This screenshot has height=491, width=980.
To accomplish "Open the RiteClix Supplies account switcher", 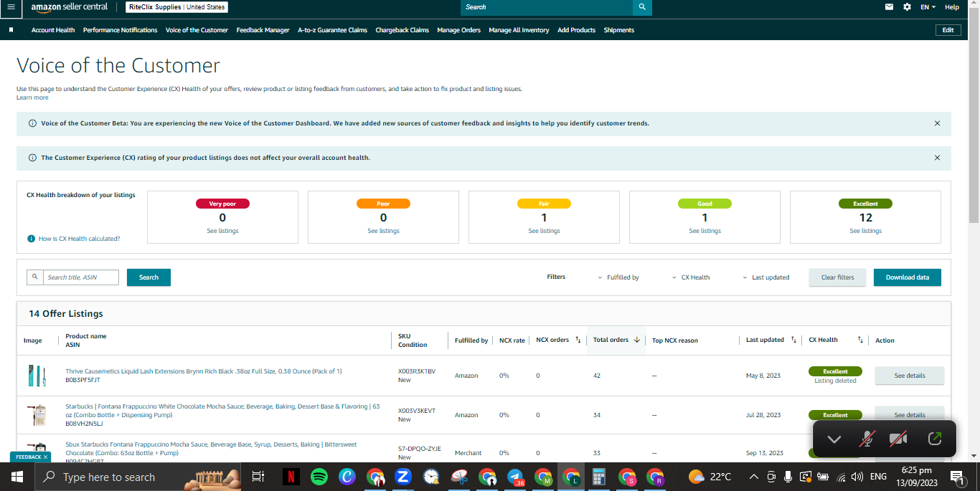I will (177, 7).
